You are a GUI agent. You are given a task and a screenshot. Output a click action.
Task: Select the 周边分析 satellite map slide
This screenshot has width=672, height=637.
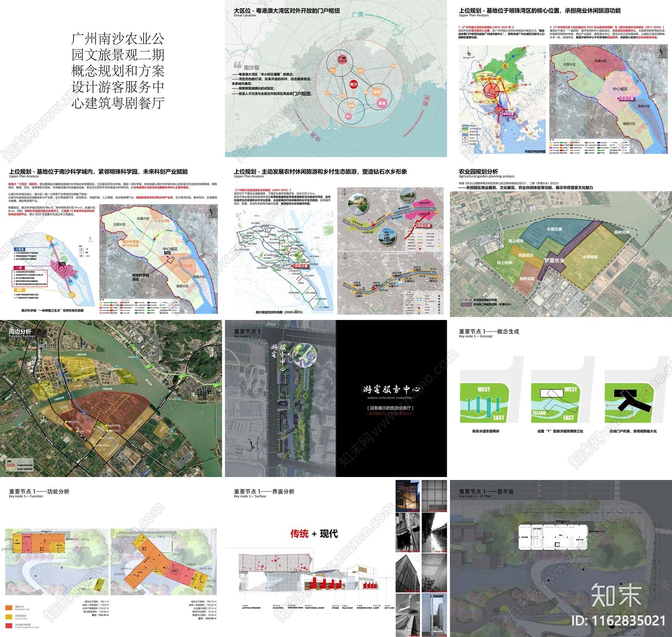point(111,398)
